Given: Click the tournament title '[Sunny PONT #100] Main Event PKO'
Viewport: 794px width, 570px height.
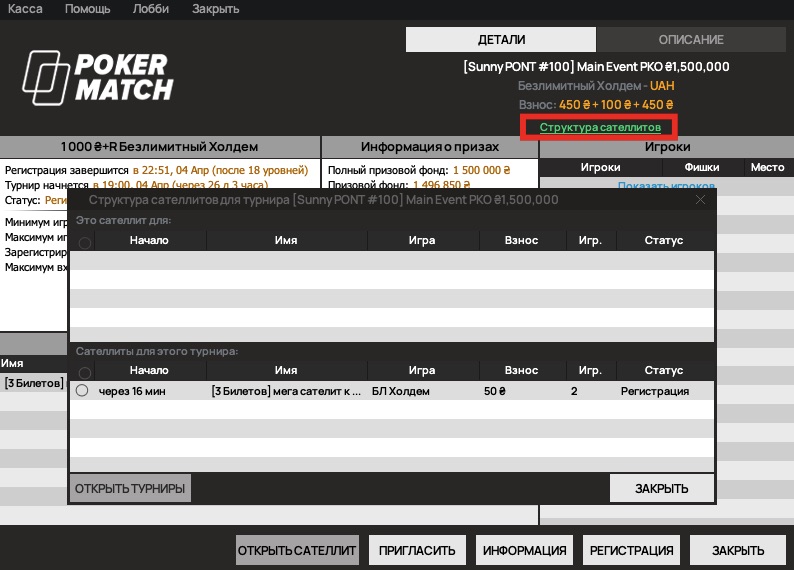Looking at the screenshot, I should coord(563,66).
